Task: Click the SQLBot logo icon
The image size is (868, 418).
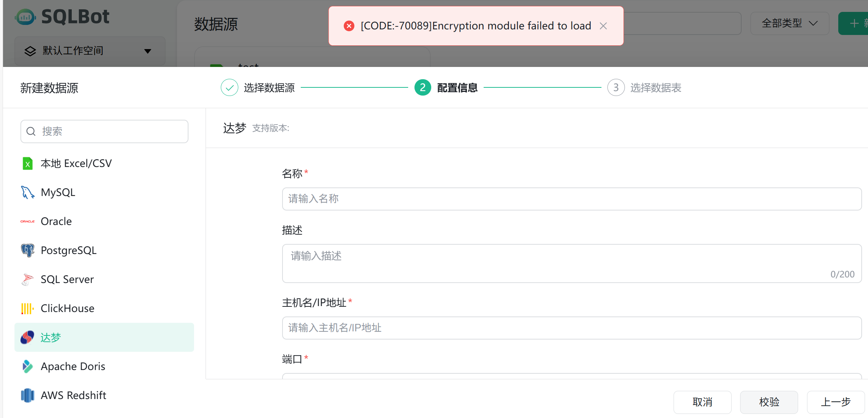Action: [25, 17]
